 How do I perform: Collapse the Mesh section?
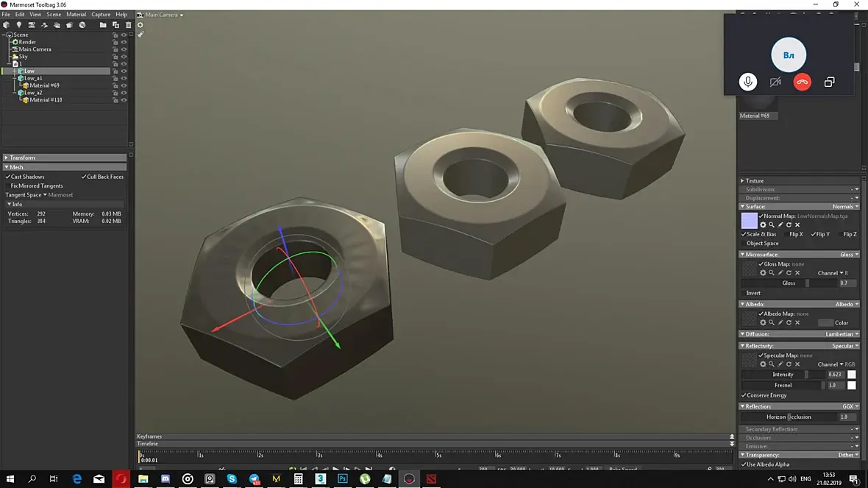coord(64,167)
